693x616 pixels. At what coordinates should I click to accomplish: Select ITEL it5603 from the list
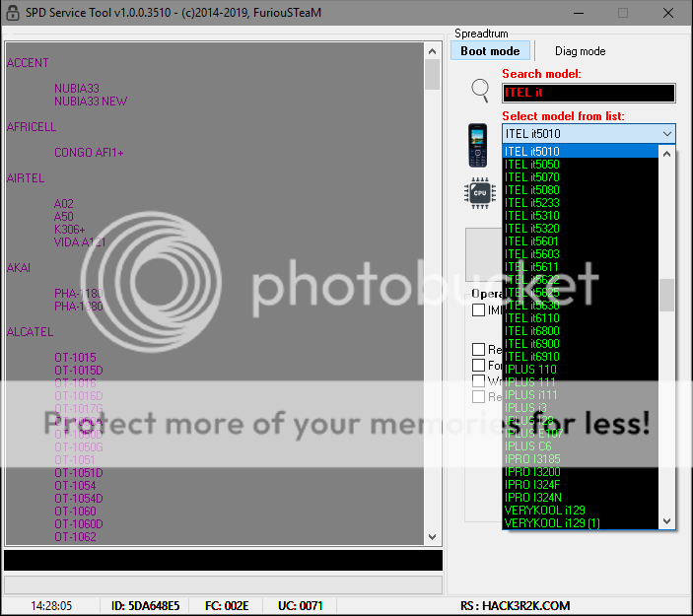581,254
